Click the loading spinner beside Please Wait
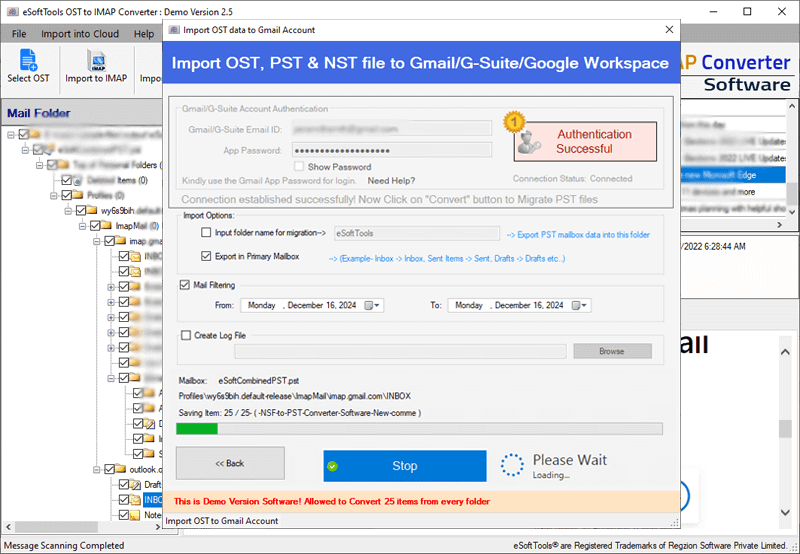Screen dimensions: 800x554 (512, 465)
